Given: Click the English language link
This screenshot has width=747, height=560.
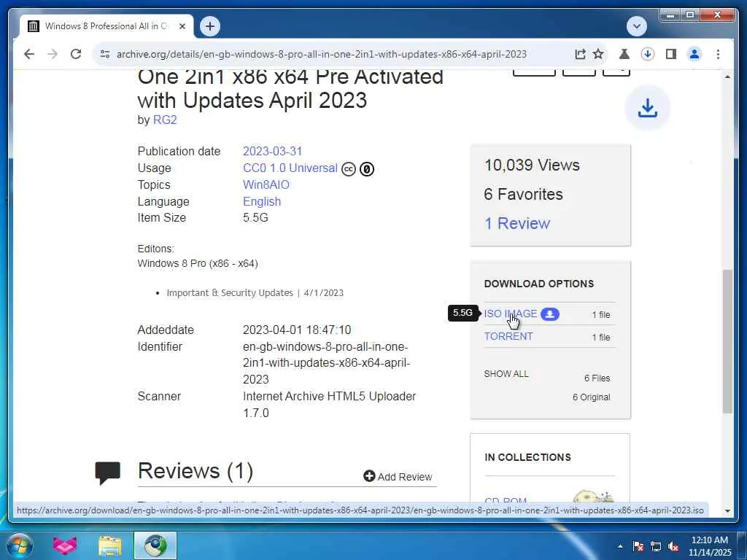Looking at the screenshot, I should coord(262,201).
